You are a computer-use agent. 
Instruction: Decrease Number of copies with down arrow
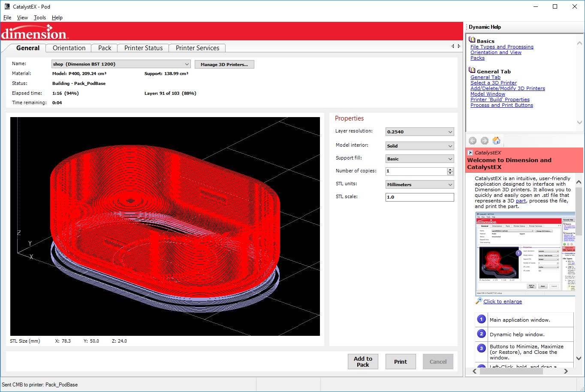pos(450,173)
